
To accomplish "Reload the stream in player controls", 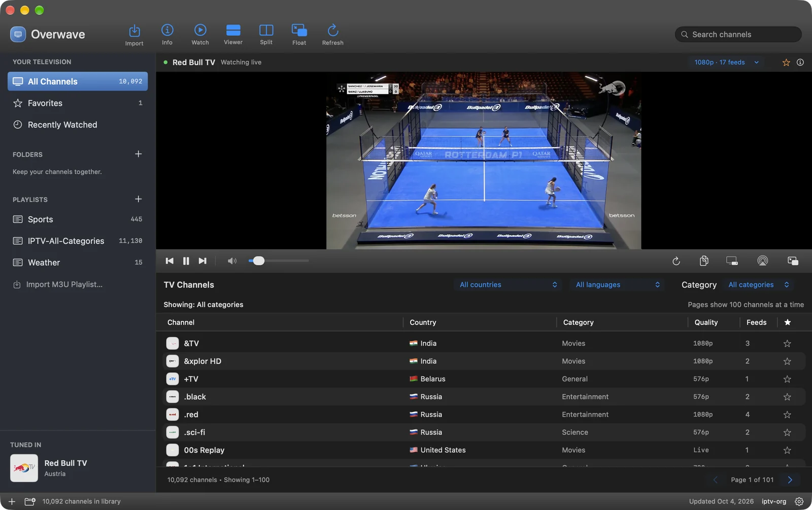I will [676, 261].
